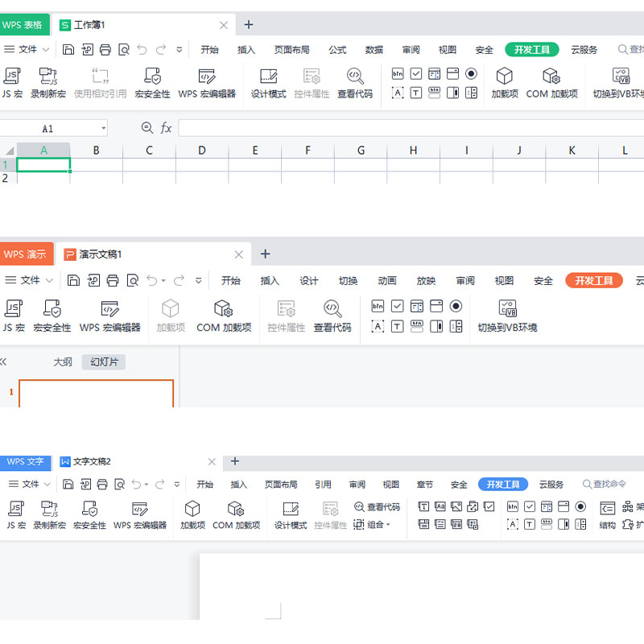Click 切换到VB环境 in WPS 表格
This screenshot has width=644, height=644.
tap(618, 83)
